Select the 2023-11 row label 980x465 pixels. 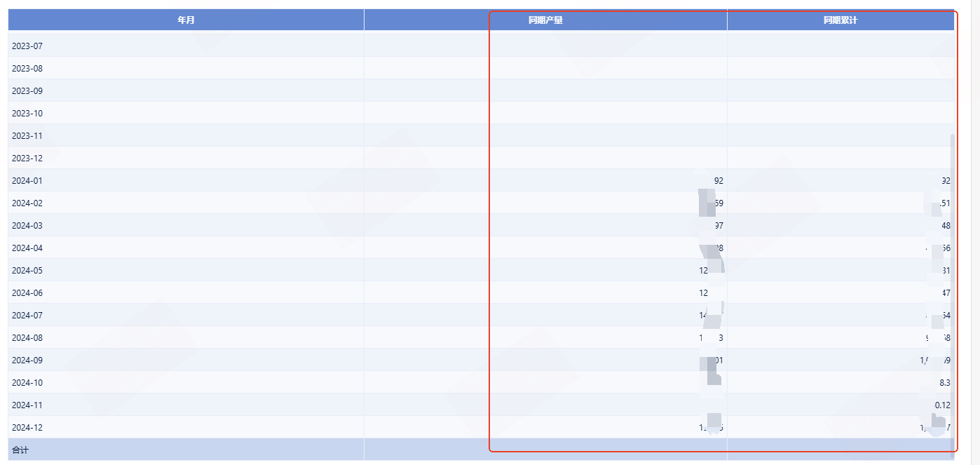click(x=27, y=136)
